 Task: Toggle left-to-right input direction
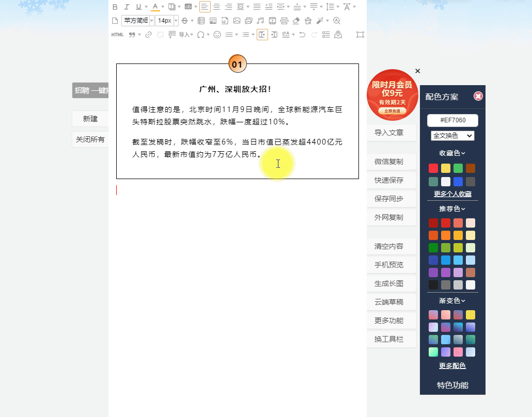click(x=262, y=35)
